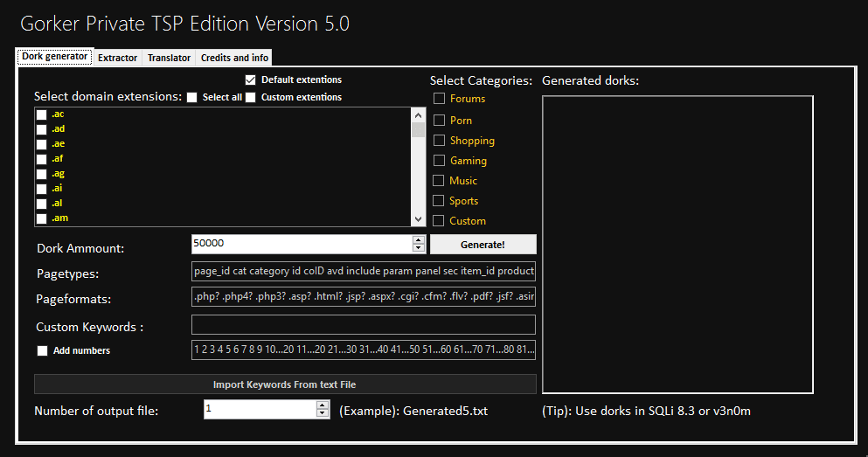The height and width of the screenshot is (457, 868).
Task: Check the .am domain extension
Action: pos(41,218)
